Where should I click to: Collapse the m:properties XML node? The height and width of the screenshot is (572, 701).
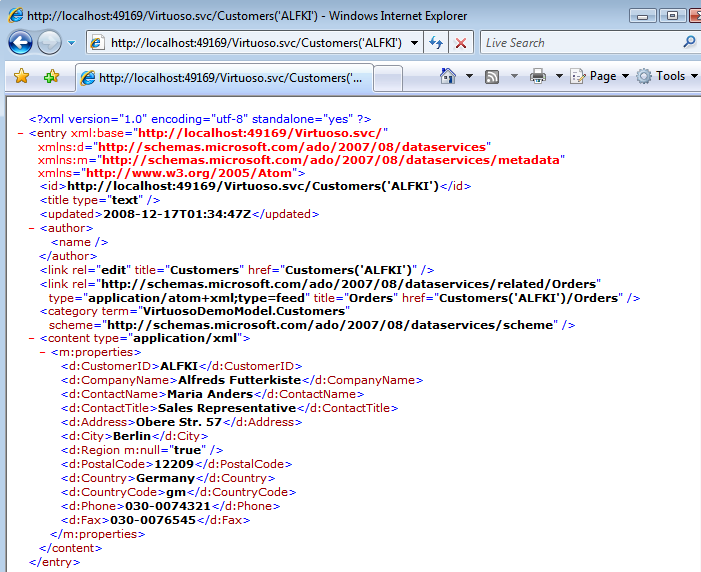point(42,353)
